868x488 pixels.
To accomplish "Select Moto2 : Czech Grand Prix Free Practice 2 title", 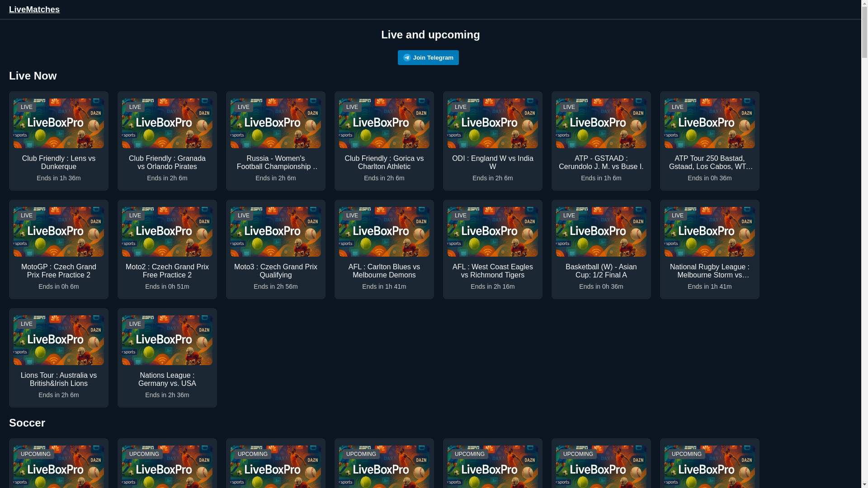I will [167, 271].
